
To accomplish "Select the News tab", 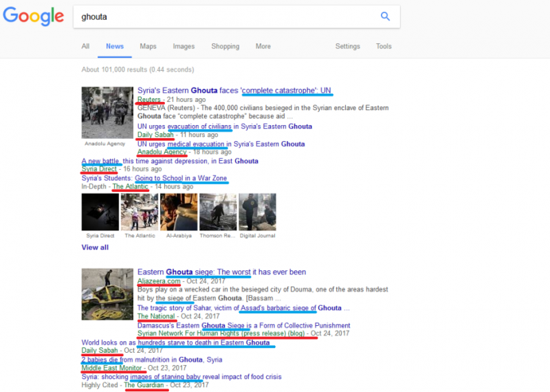I will pos(115,46).
